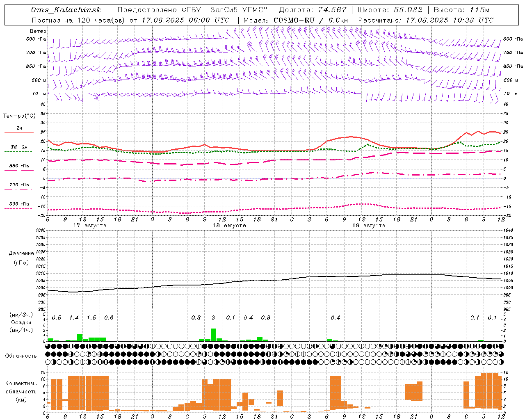Viewport: 525px width, 420px height.
Task: Click the Рассчитано: 17.08.2025 10:38 UTC timestamp
Action: [426, 20]
